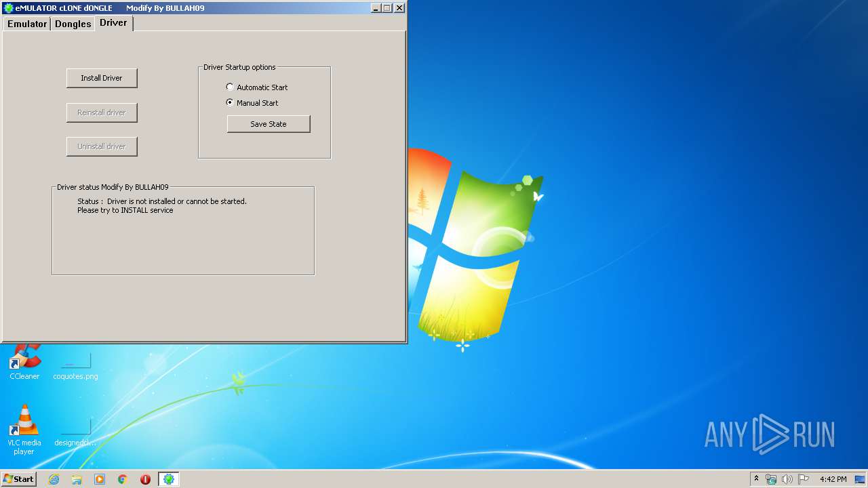868x488 pixels.
Task: Open Google Chrome from the taskbar
Action: point(123,479)
